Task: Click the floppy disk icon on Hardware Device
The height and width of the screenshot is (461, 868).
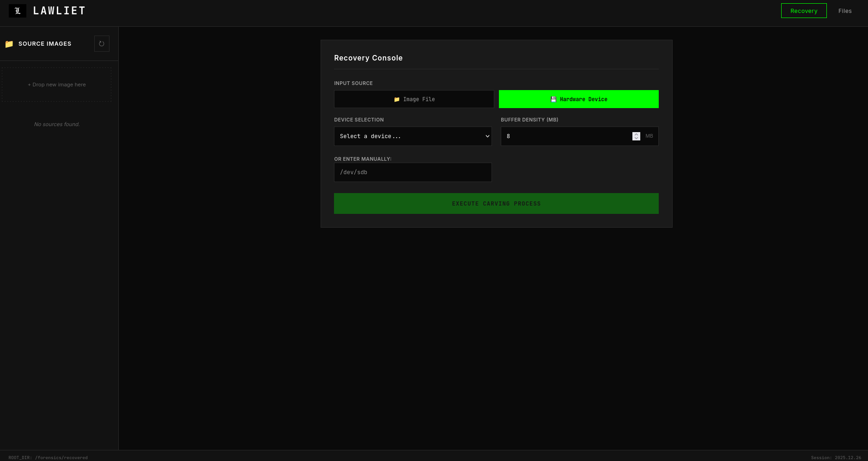Action: point(553,99)
